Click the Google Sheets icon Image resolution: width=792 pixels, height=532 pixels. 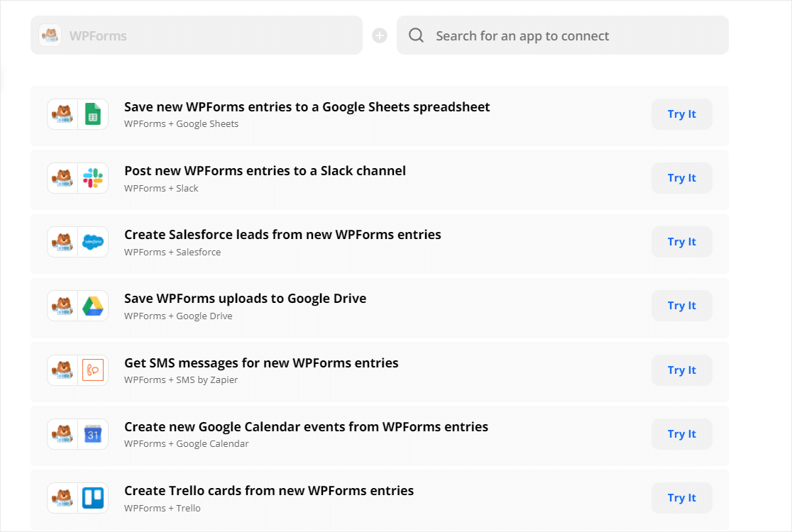(x=93, y=114)
